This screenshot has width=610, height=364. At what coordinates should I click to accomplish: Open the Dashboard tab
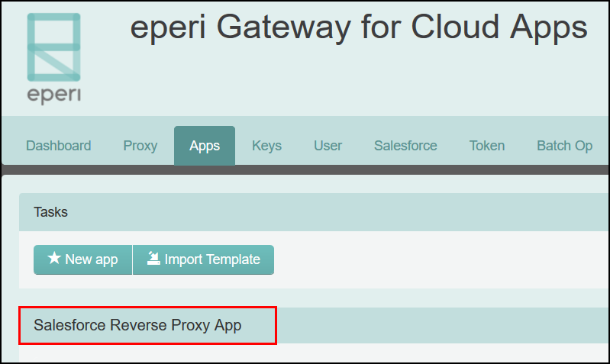click(58, 146)
